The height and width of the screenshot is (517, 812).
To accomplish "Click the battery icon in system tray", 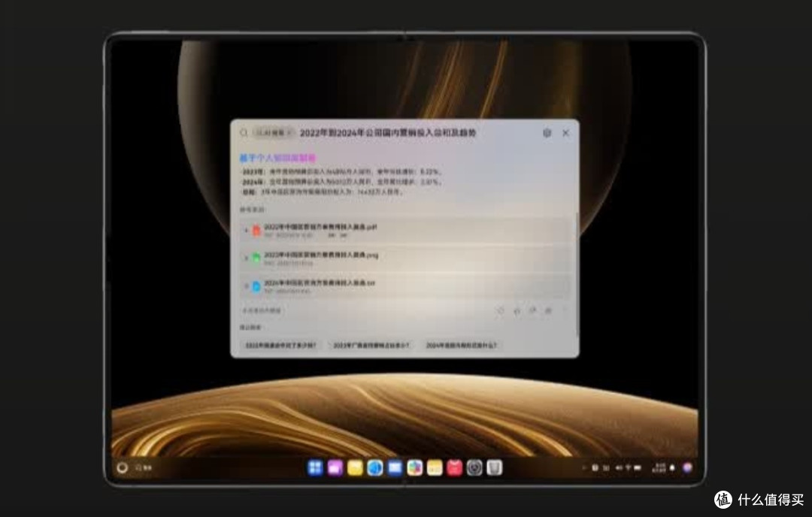I will click(x=638, y=467).
